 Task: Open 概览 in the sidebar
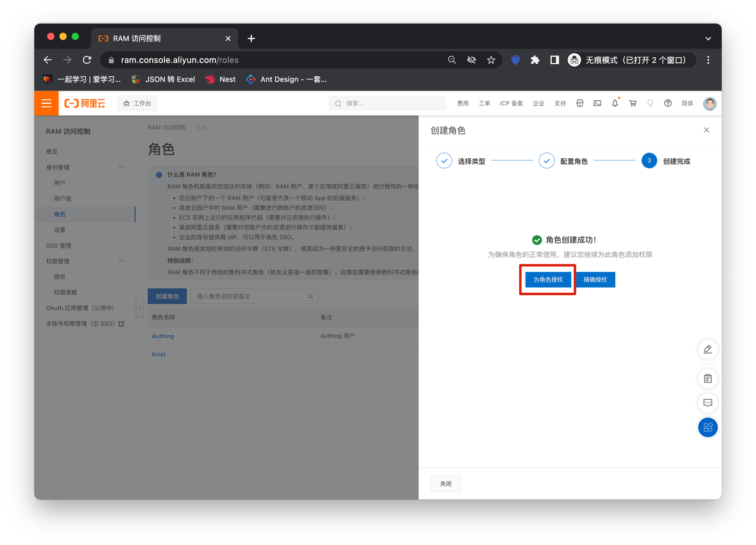(x=52, y=152)
